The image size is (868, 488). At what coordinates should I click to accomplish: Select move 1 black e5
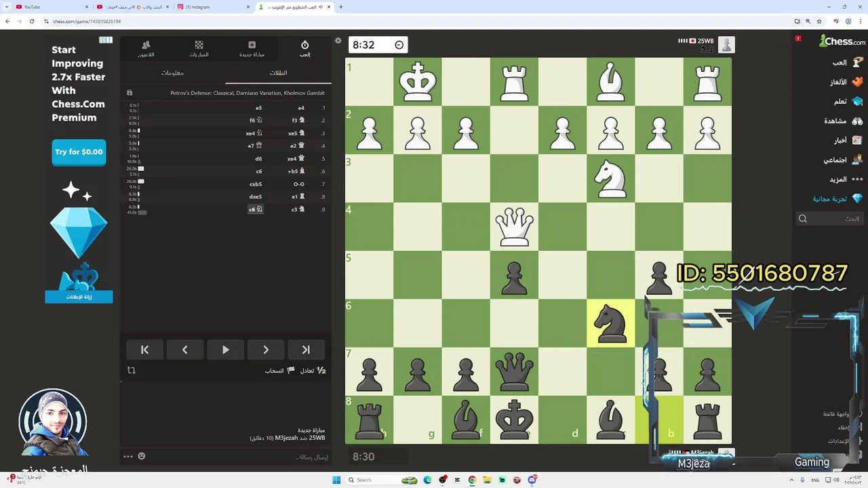coord(258,108)
